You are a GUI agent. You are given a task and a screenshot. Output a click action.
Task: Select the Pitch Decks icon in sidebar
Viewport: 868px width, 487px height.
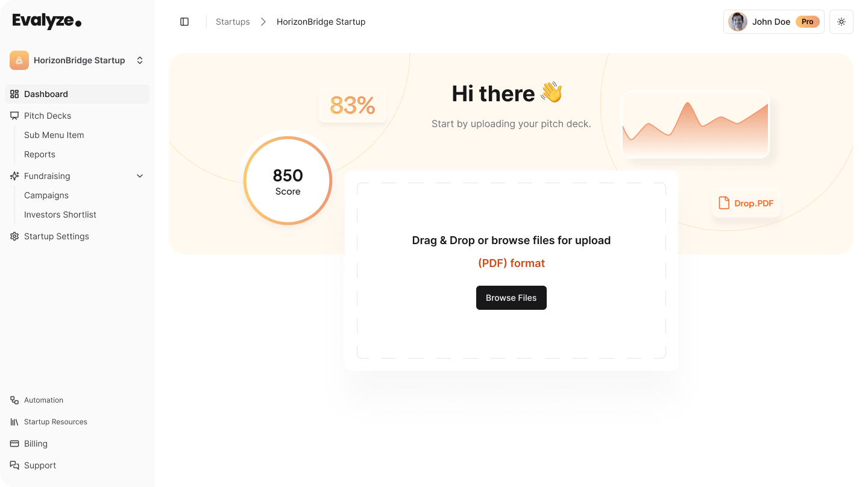pos(14,115)
